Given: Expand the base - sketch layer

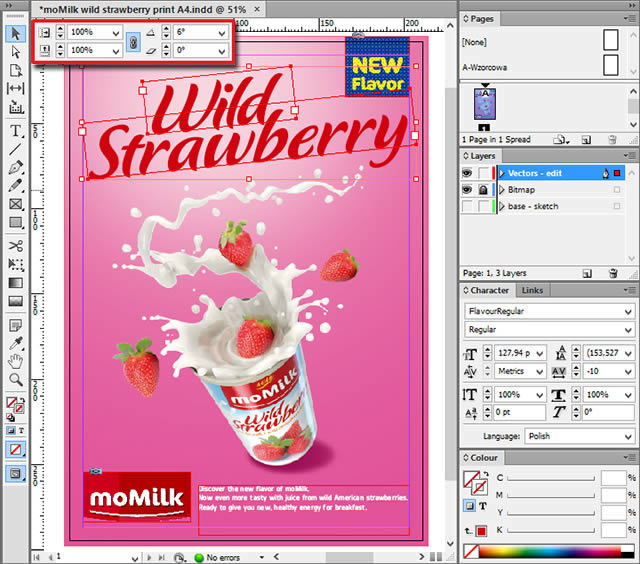Looking at the screenshot, I should click(x=502, y=207).
